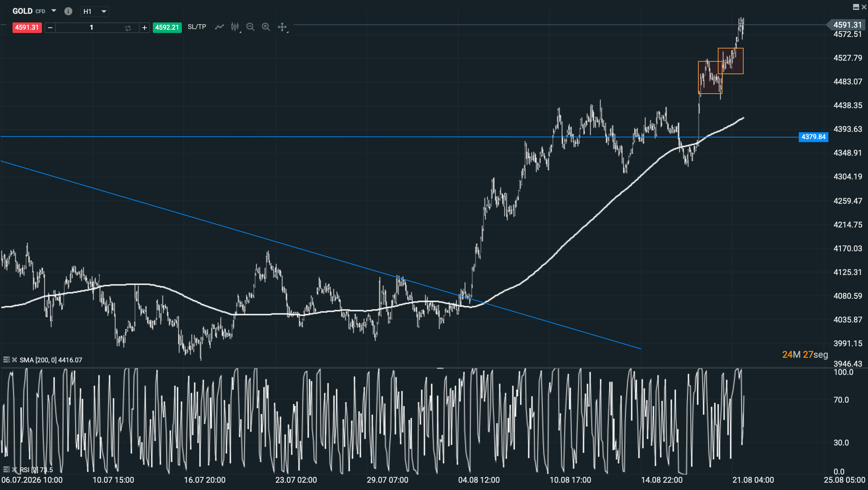Open the indicators line-chart icon

coord(219,27)
